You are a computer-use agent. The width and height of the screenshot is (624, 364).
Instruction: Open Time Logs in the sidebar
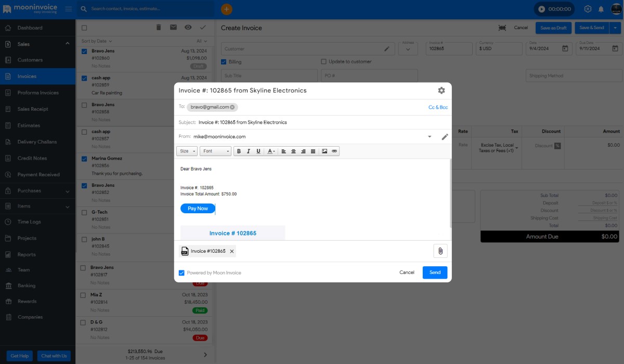[37, 222]
